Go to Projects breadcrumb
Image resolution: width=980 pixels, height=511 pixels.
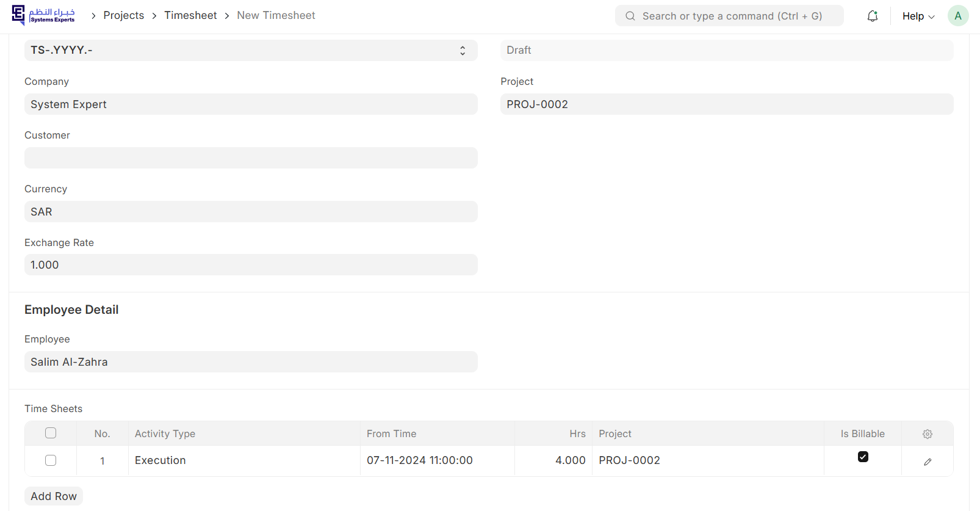tap(124, 15)
